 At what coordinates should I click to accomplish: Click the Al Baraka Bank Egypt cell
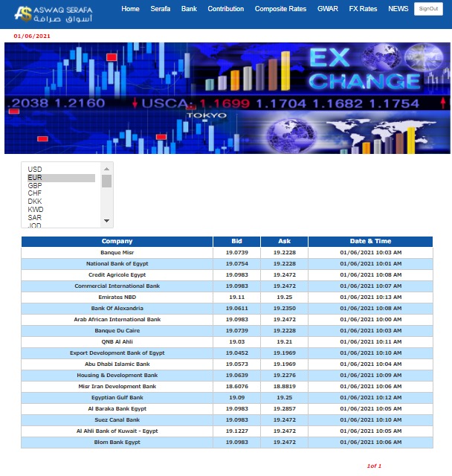pyautogui.click(x=117, y=409)
